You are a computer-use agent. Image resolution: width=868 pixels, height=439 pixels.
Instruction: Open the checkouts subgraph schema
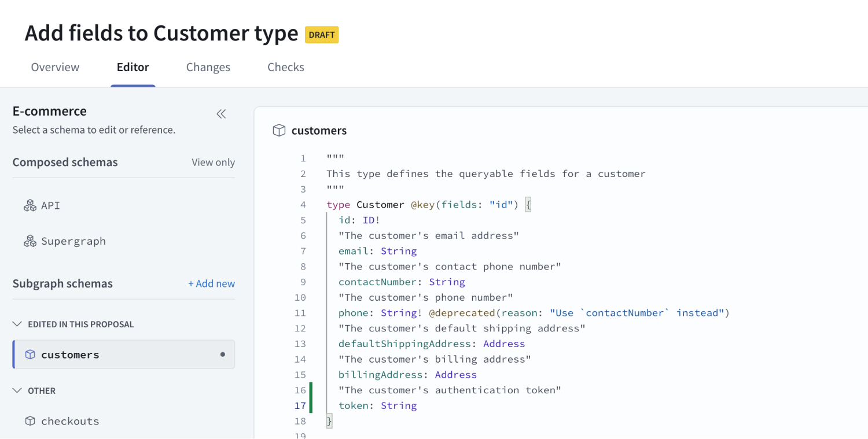(x=70, y=421)
